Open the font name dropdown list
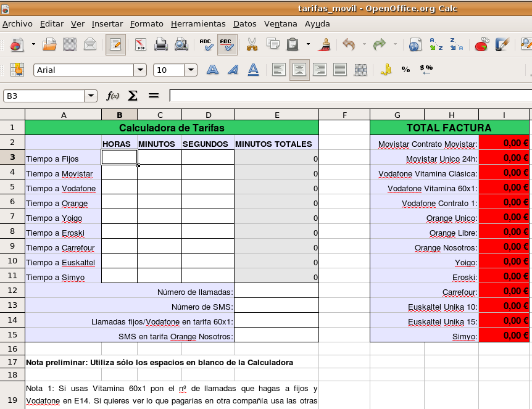The image size is (532, 409). point(140,70)
